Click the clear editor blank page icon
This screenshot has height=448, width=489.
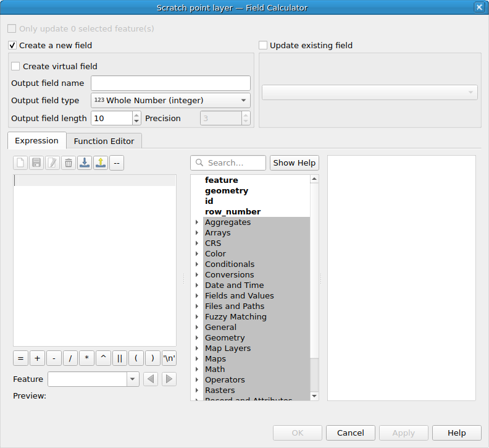click(x=20, y=163)
